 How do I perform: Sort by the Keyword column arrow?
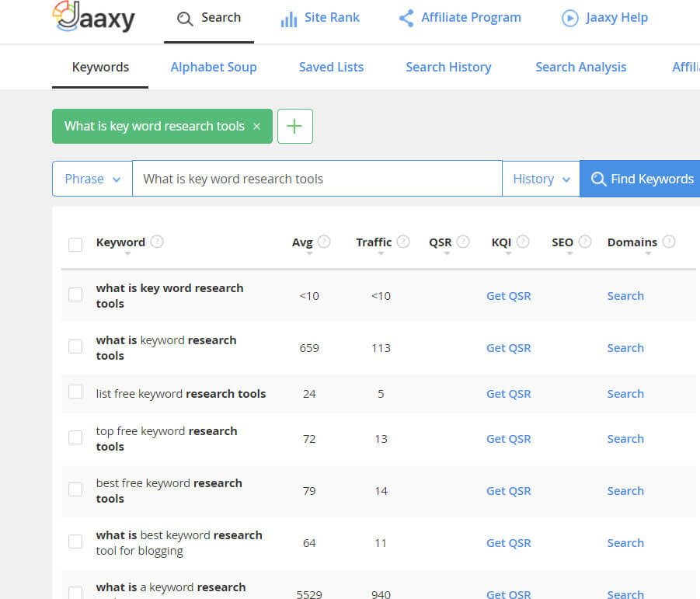[127, 253]
